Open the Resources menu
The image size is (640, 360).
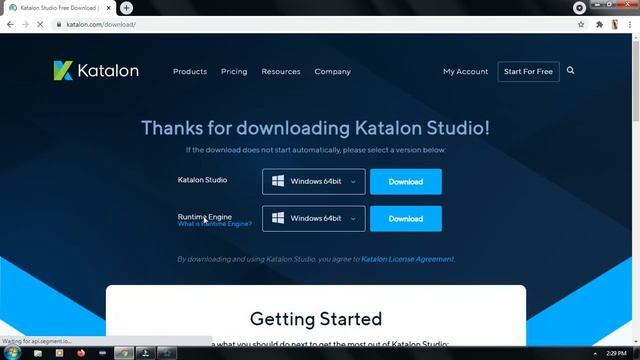pos(281,71)
